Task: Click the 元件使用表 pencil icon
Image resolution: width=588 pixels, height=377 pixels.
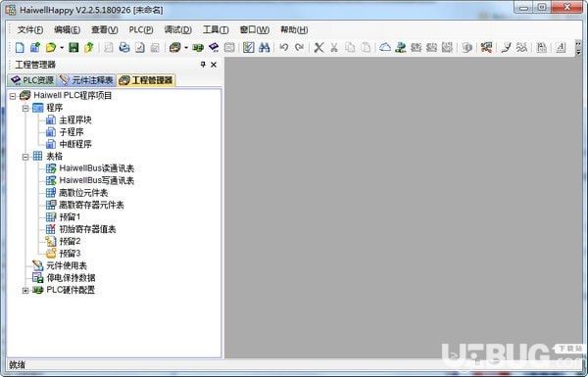Action: [x=38, y=265]
